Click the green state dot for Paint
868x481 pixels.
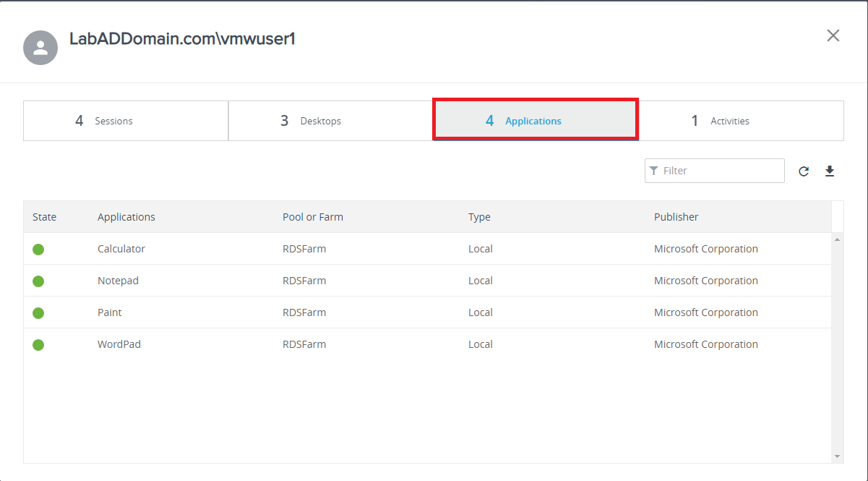pos(38,313)
